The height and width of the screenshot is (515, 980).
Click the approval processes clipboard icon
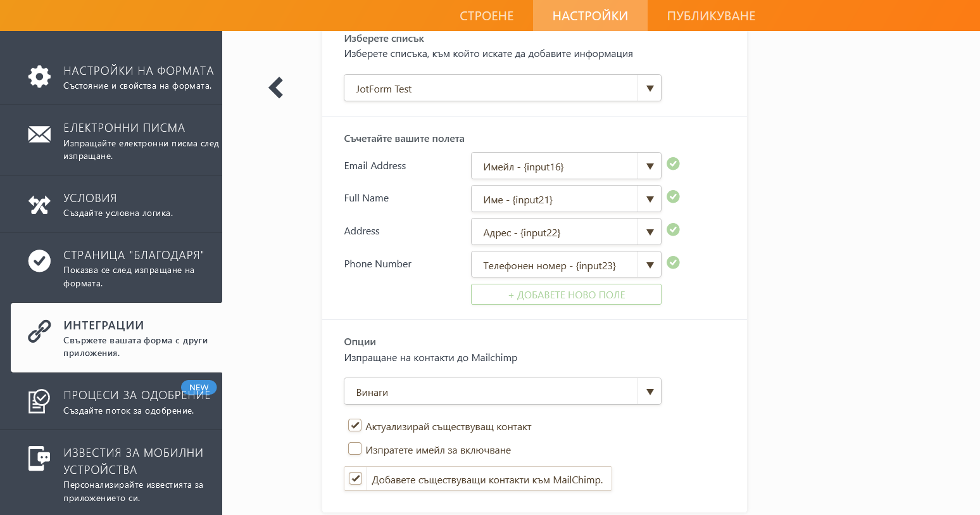tap(39, 401)
